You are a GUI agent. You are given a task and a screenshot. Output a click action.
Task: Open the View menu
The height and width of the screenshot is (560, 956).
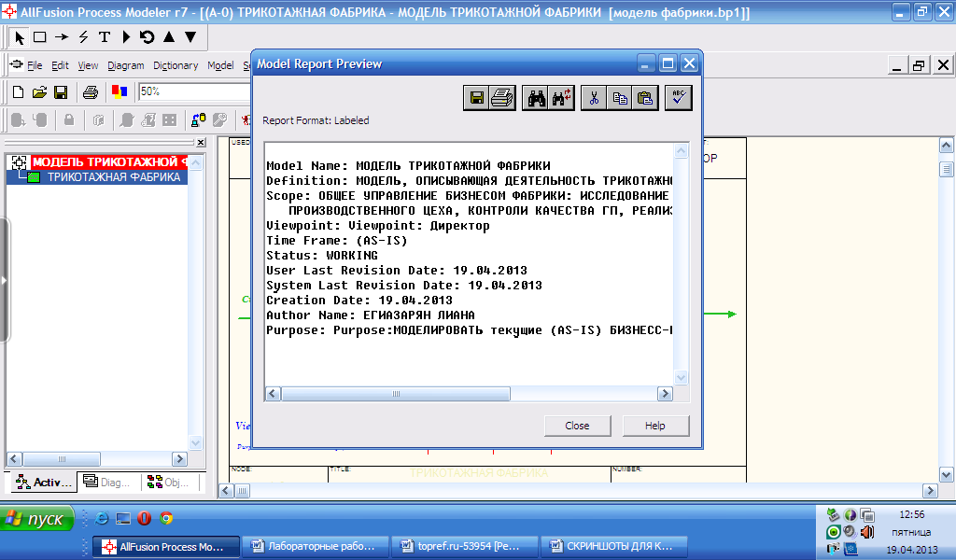(x=88, y=65)
